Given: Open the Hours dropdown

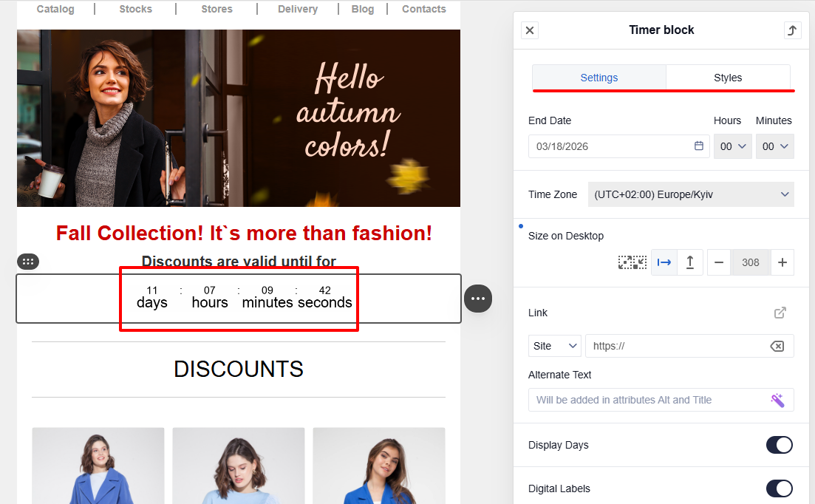Looking at the screenshot, I should [733, 146].
